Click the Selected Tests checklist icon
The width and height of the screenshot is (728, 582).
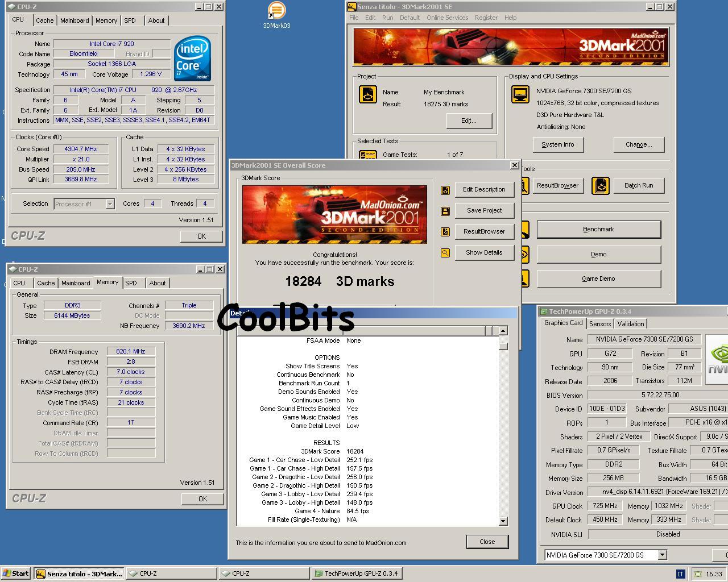368,154
